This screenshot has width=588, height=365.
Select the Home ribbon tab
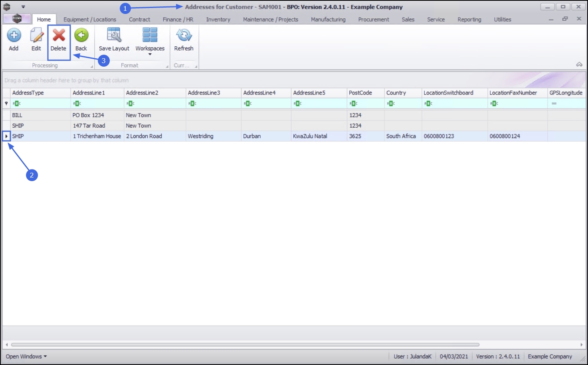(44, 19)
